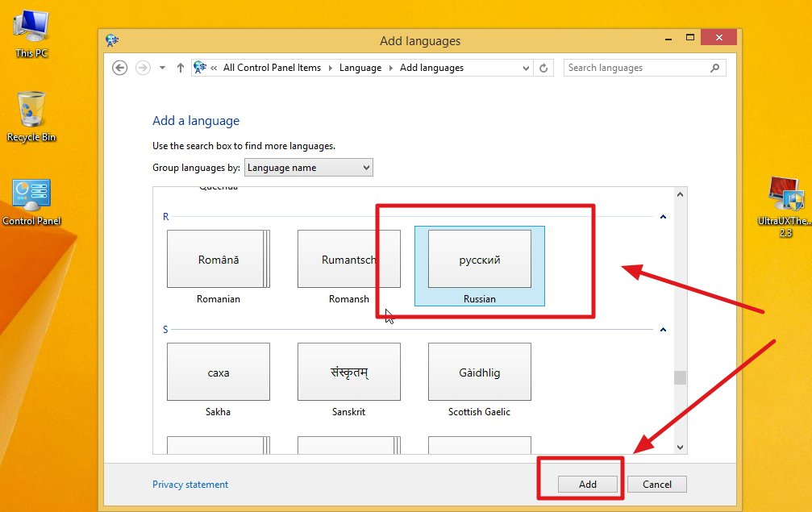
Task: Click the Romanian label
Action: point(219,298)
